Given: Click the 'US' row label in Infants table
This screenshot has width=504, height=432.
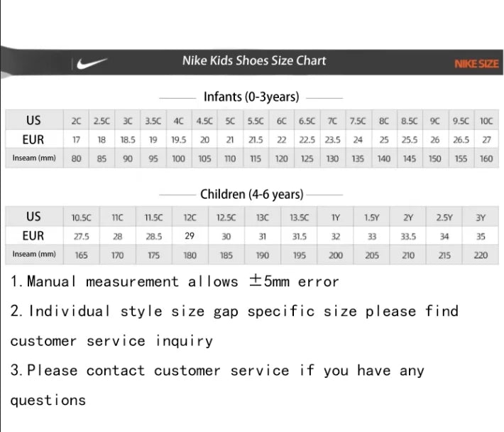Looking at the screenshot, I should (x=34, y=120).
